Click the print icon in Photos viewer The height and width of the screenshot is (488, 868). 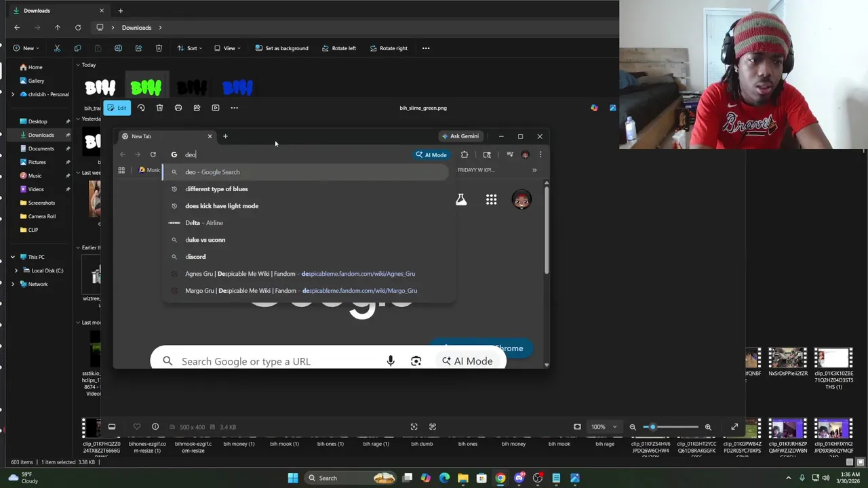[x=178, y=108]
